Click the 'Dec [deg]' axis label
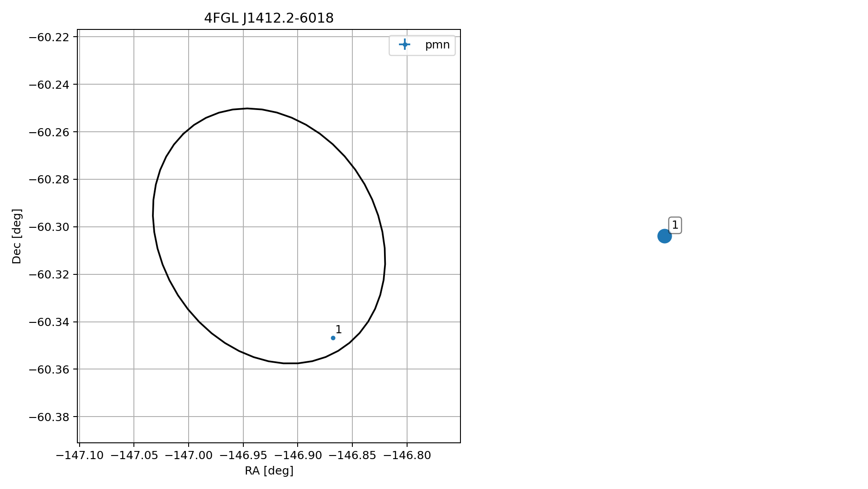 [17, 236]
